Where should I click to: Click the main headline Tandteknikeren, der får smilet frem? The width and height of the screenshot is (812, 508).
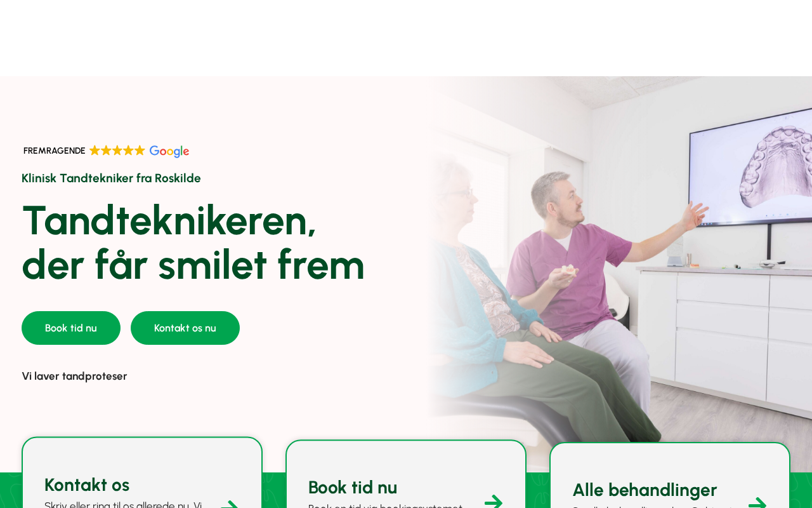click(x=193, y=242)
